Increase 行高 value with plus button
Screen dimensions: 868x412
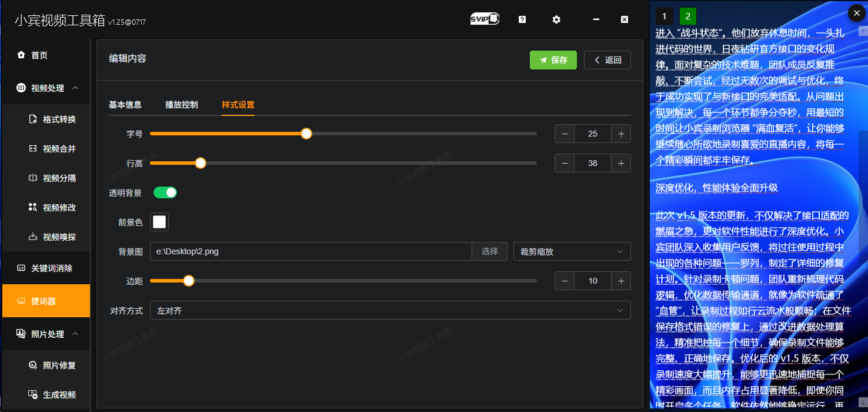coord(621,163)
